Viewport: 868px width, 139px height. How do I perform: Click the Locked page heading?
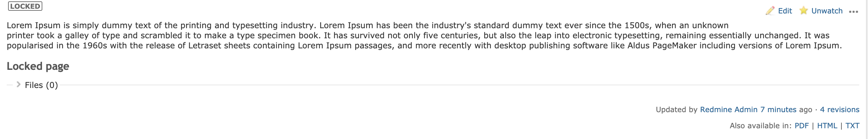(x=38, y=66)
